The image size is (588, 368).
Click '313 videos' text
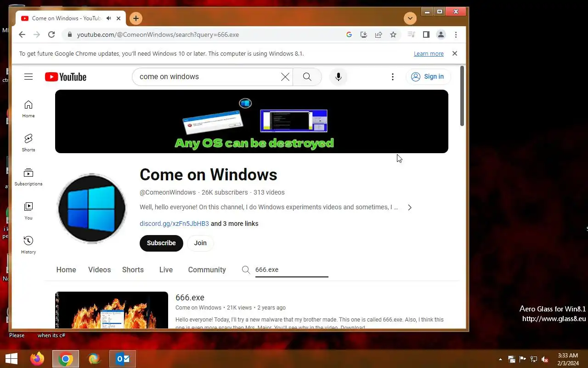pos(269,193)
